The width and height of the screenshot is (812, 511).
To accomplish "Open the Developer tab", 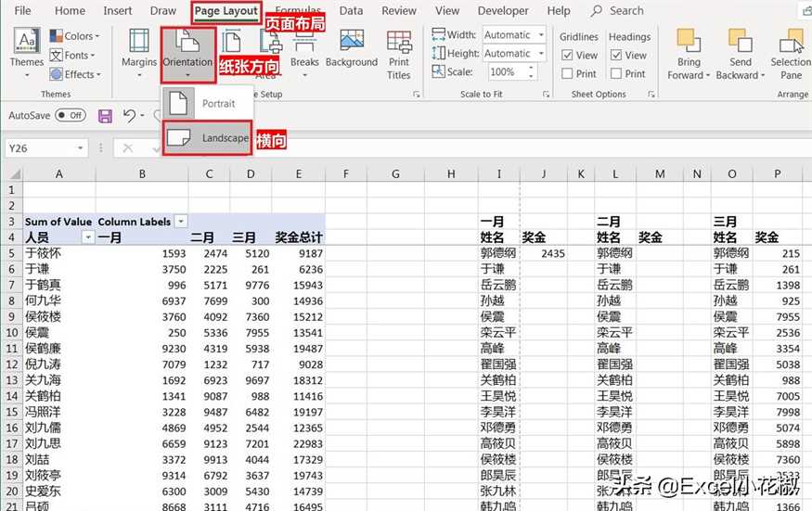I will click(x=503, y=11).
